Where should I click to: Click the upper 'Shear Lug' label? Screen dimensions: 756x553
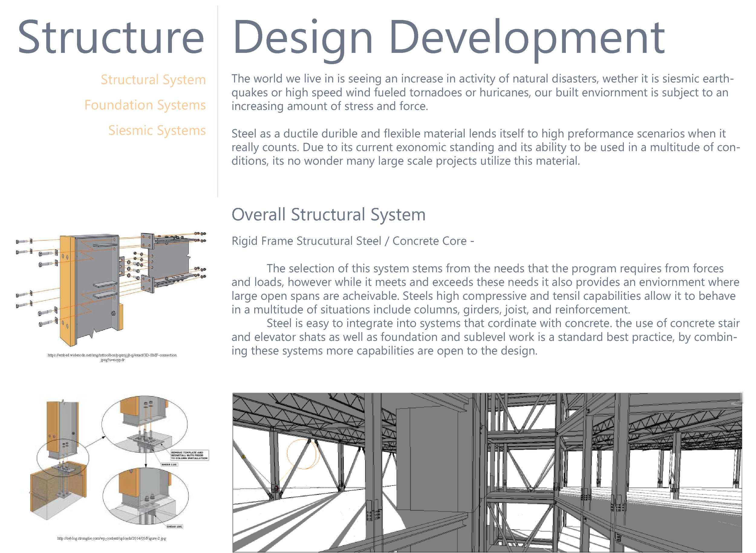[169, 465]
